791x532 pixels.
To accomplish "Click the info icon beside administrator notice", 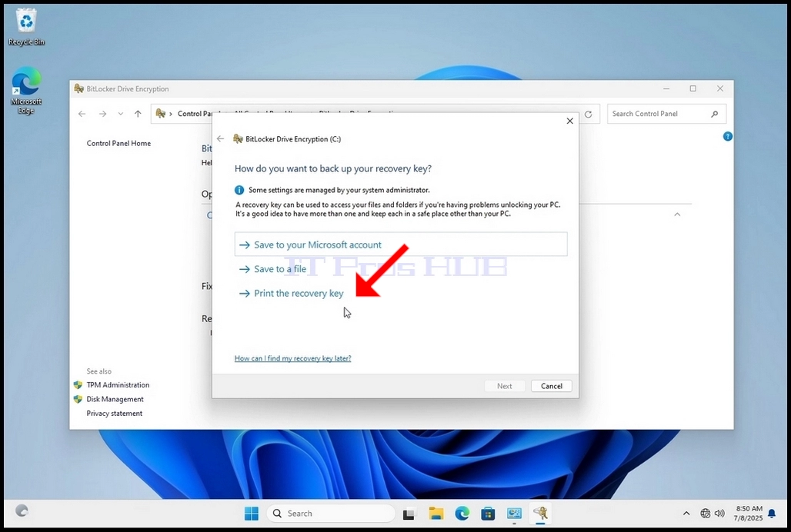I will 239,190.
